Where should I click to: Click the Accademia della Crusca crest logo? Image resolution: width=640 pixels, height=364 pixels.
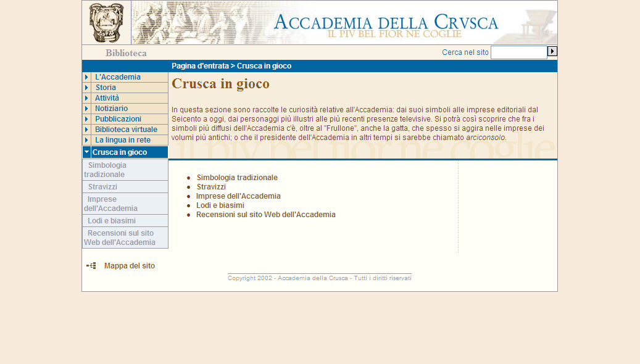click(x=107, y=22)
